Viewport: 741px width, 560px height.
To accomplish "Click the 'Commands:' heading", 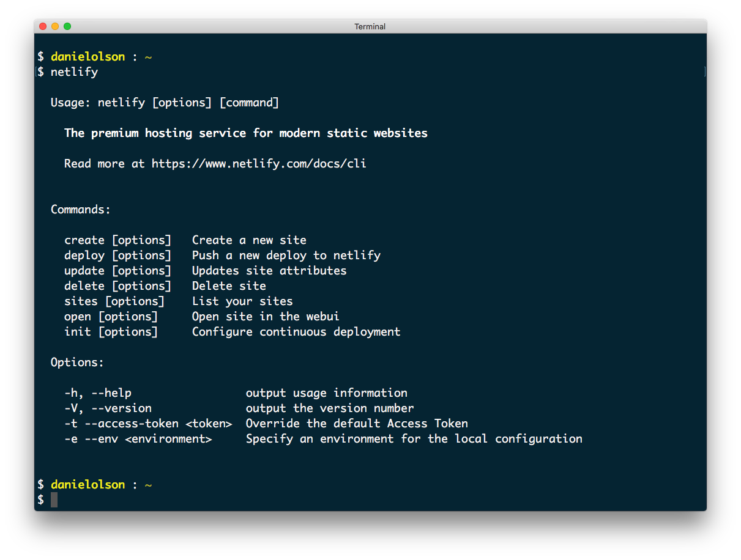I will [81, 210].
